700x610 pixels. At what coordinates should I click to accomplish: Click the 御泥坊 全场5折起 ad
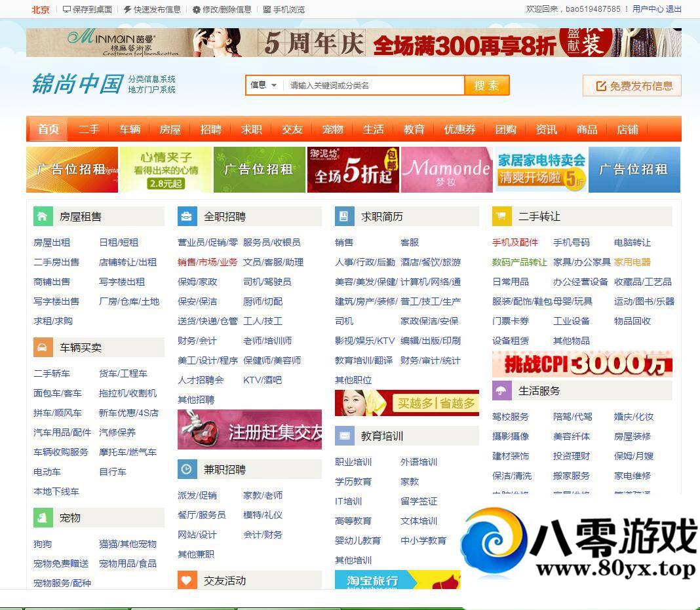pyautogui.click(x=353, y=170)
